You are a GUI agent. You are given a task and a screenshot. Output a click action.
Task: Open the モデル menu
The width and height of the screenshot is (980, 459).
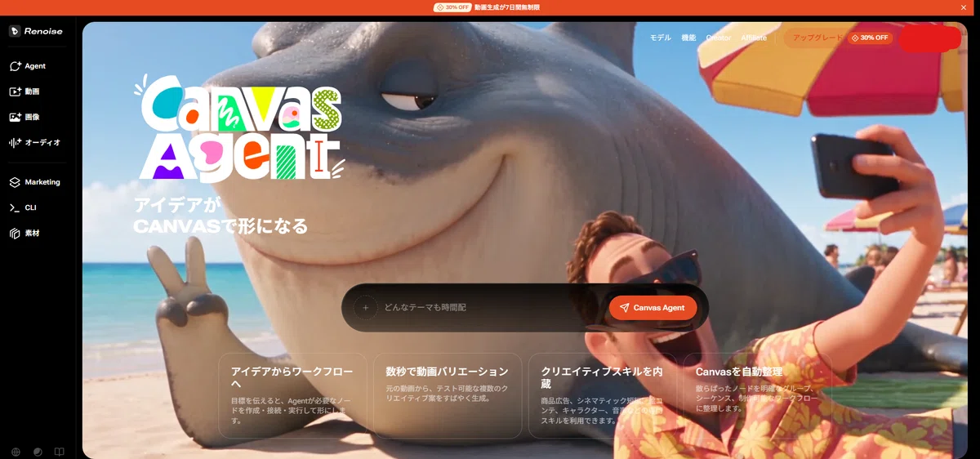pyautogui.click(x=660, y=38)
